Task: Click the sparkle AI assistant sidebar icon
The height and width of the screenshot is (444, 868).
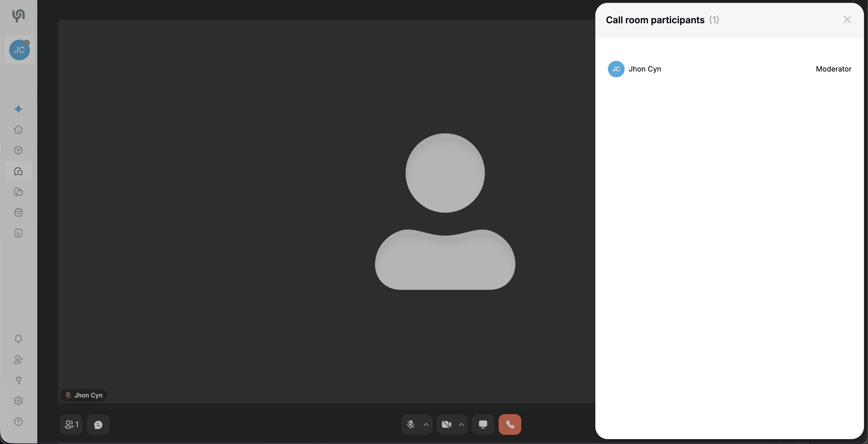Action: tap(19, 109)
